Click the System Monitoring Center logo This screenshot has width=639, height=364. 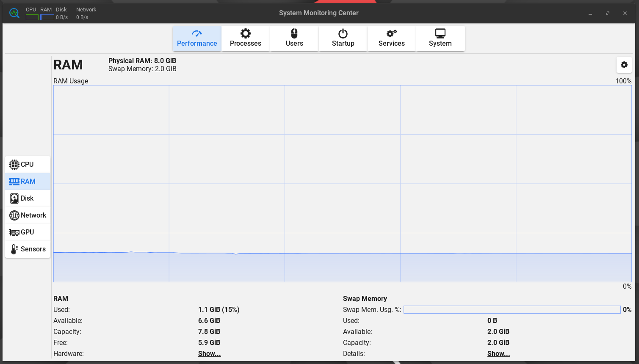pyautogui.click(x=14, y=13)
